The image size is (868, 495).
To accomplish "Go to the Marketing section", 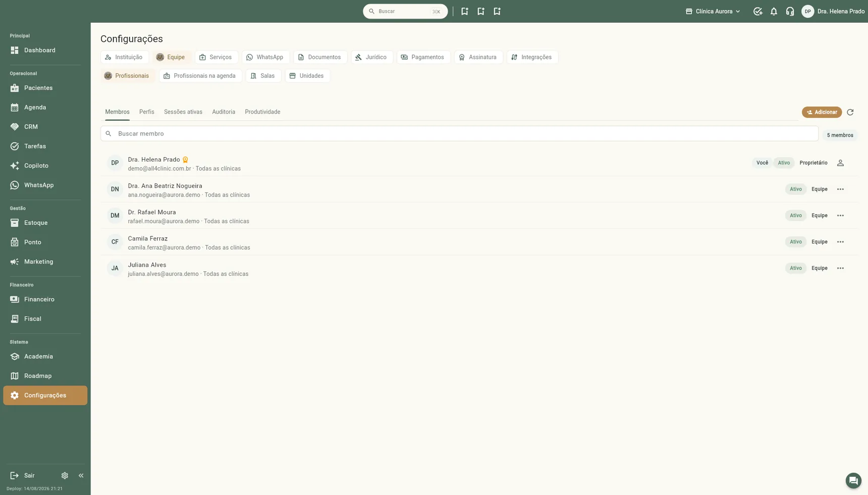I will 45,262.
